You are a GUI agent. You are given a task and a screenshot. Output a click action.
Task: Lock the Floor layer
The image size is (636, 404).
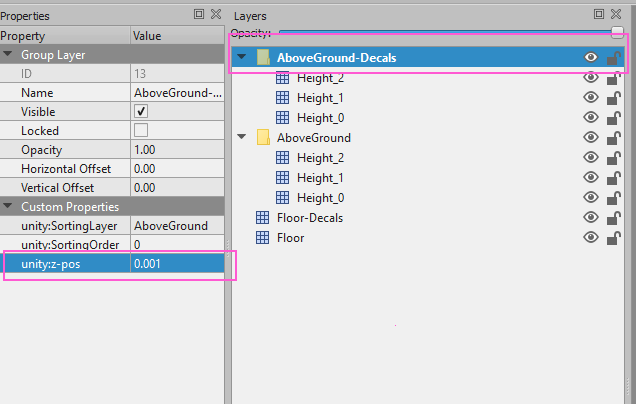coord(614,238)
